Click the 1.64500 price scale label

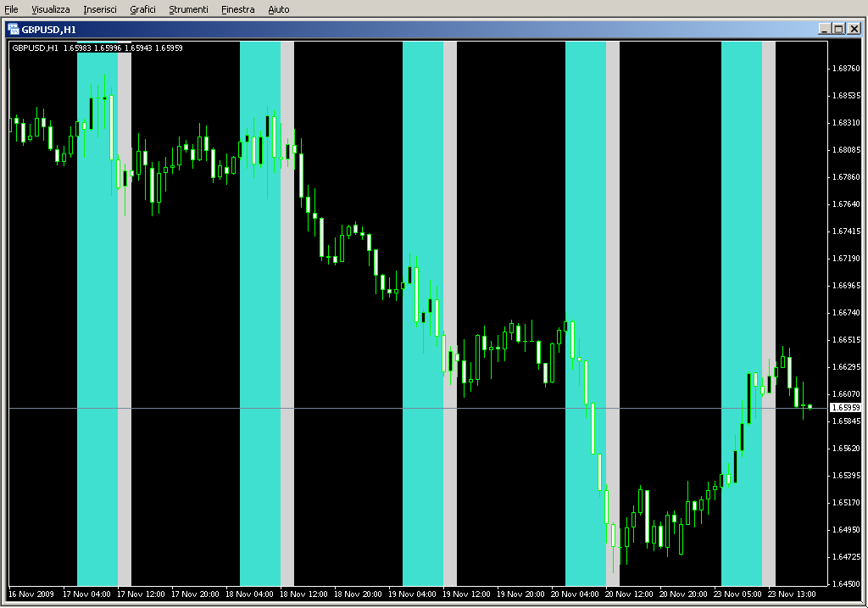pyautogui.click(x=847, y=583)
